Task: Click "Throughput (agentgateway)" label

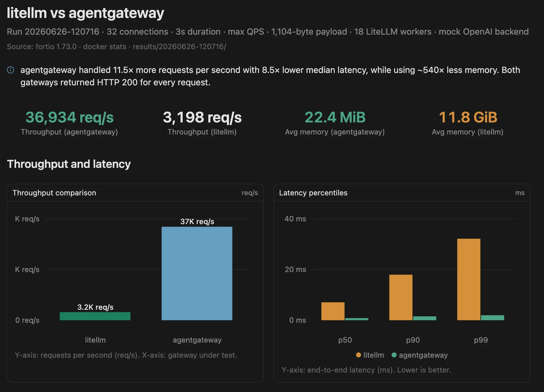Action: [x=69, y=132]
